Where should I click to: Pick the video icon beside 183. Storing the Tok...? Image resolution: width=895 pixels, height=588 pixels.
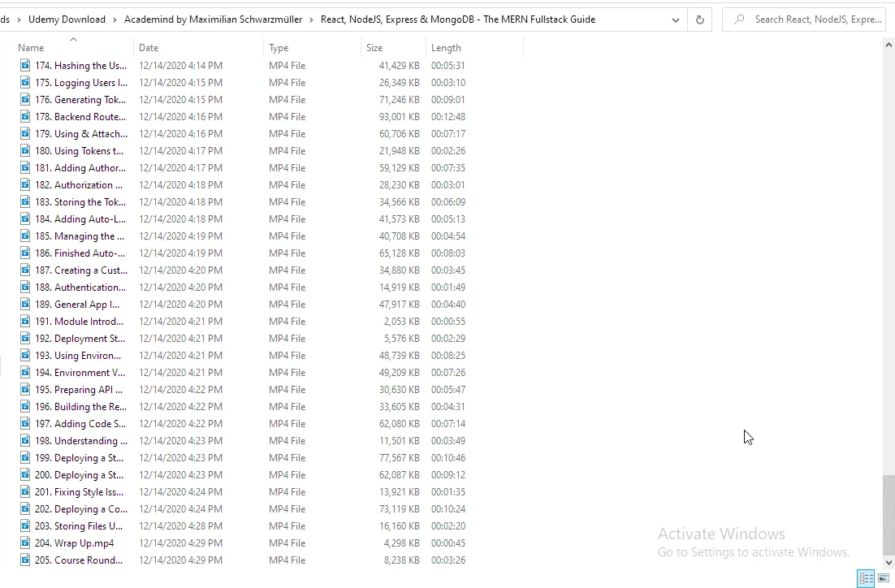25,202
